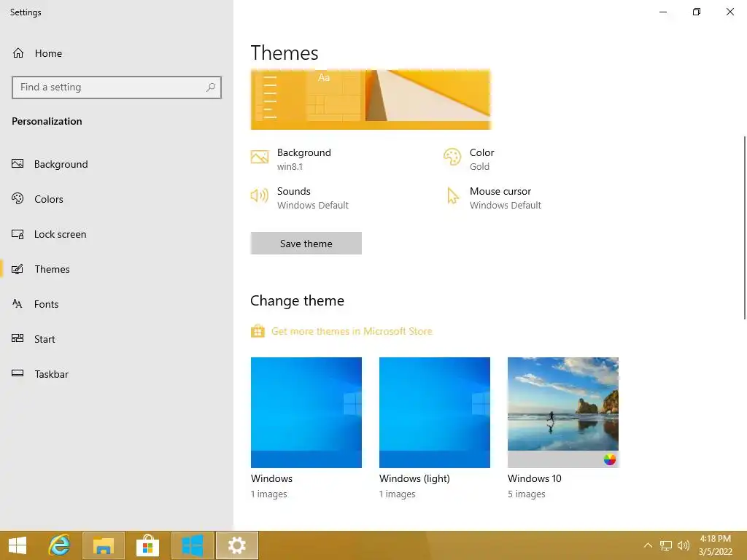The height and width of the screenshot is (560, 747).
Task: Click the Microsoft Store bag icon beside link
Action: pyautogui.click(x=258, y=330)
